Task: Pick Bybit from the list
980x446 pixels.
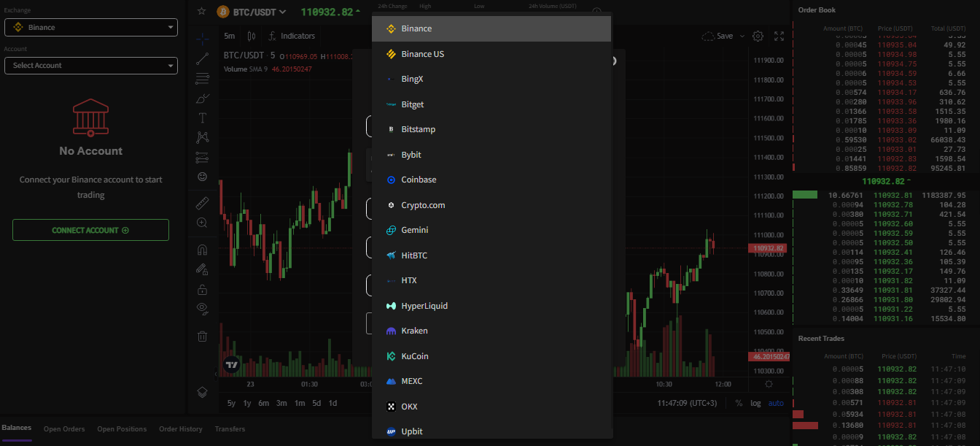Action: point(491,155)
